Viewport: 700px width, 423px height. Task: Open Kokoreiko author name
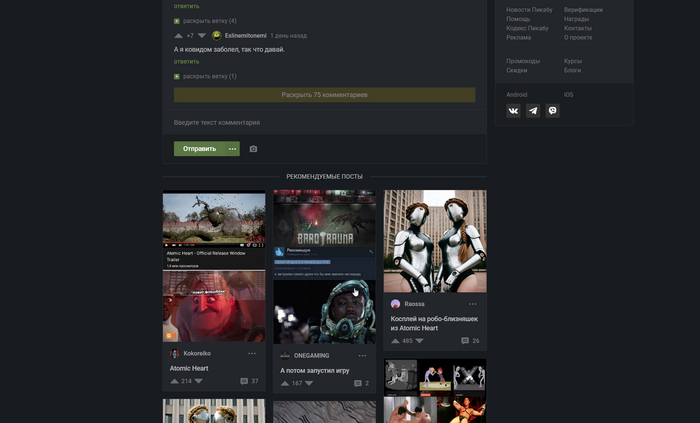pyautogui.click(x=197, y=353)
